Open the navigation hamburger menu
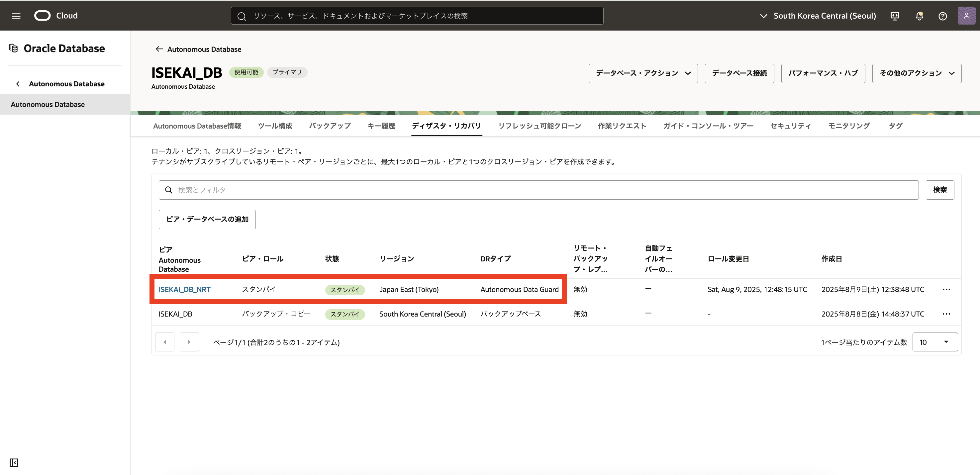The height and width of the screenshot is (475, 980). [16, 16]
